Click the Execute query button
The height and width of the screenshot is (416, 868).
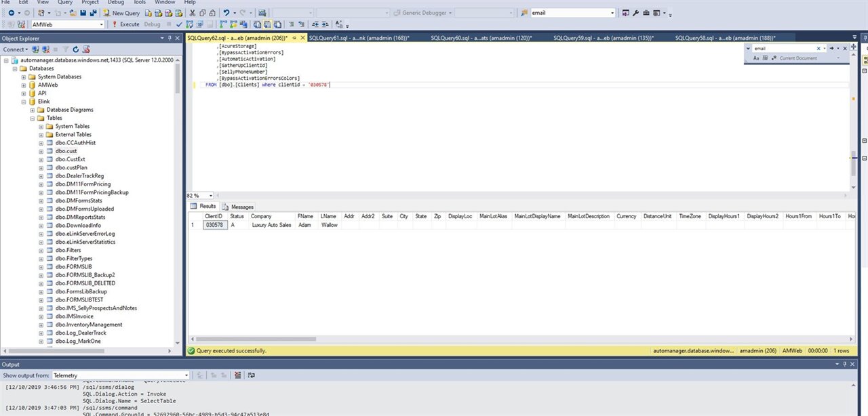[125, 24]
